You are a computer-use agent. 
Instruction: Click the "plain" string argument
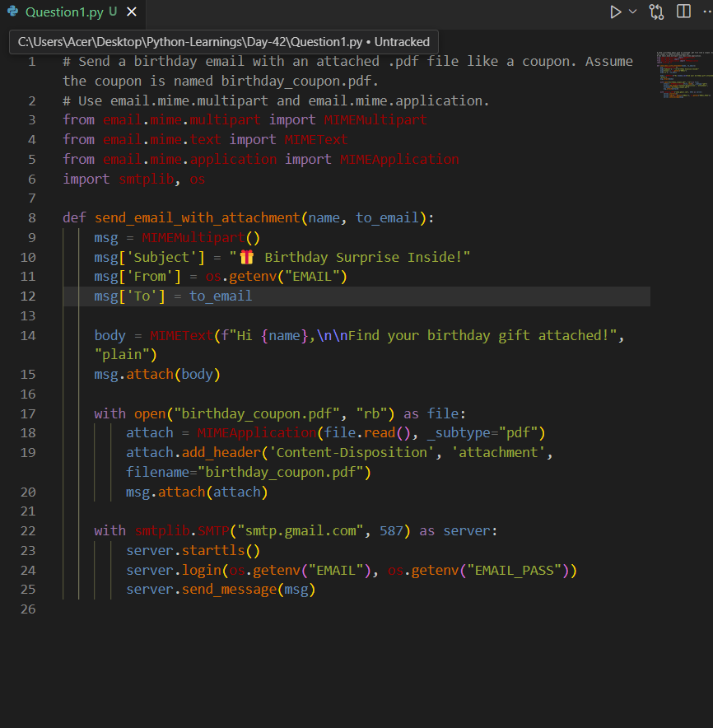click(x=122, y=355)
